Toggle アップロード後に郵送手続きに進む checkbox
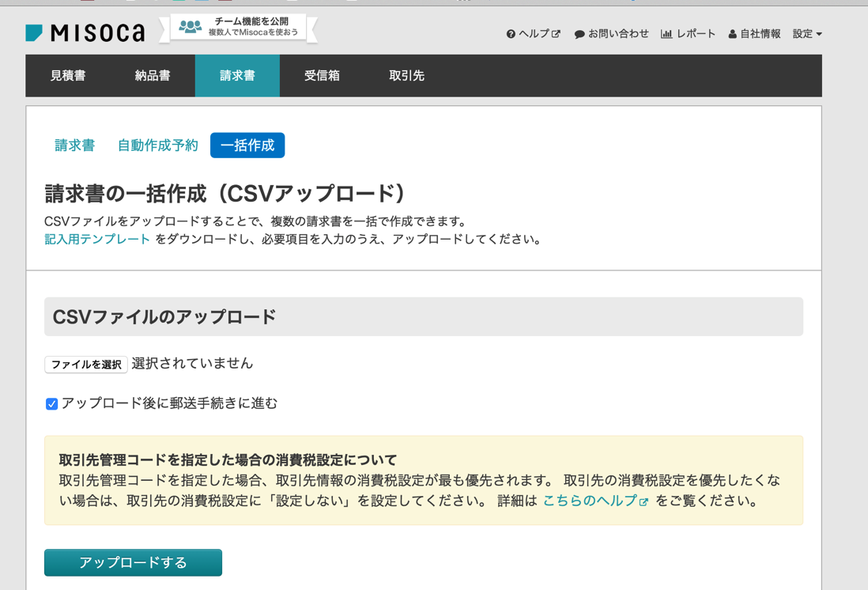This screenshot has width=868, height=590. [51, 404]
